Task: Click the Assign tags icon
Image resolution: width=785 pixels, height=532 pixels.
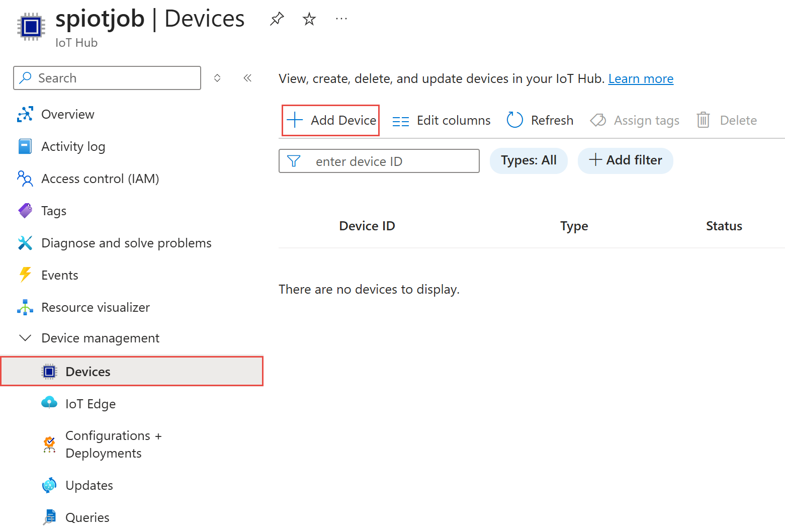Action: click(x=597, y=120)
